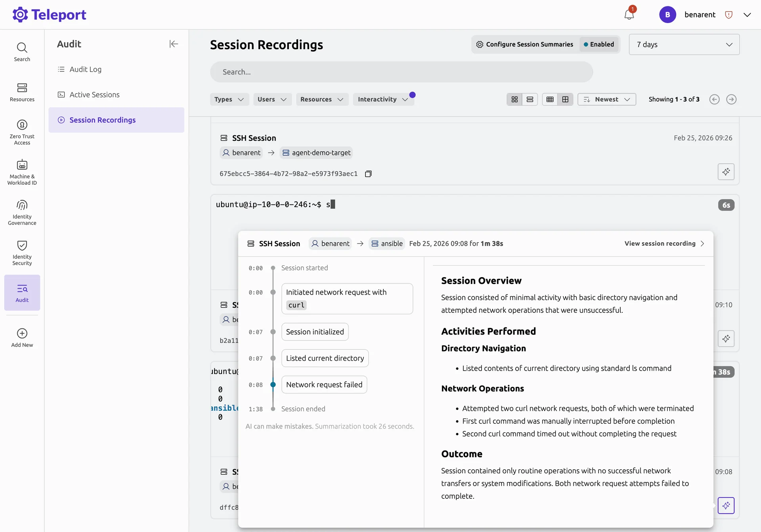Select the compact table density view
This screenshot has height=532, width=761.
(550, 99)
